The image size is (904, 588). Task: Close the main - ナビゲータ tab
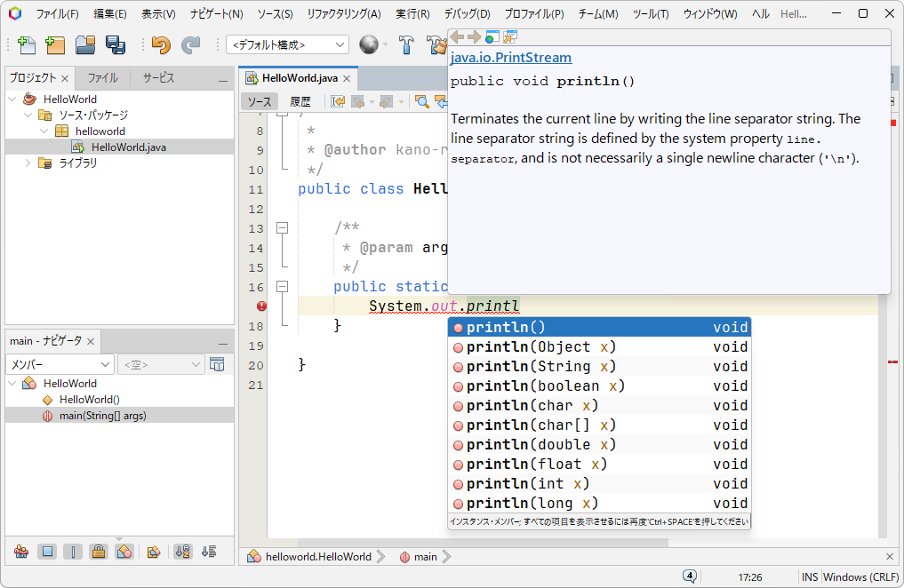coord(91,341)
